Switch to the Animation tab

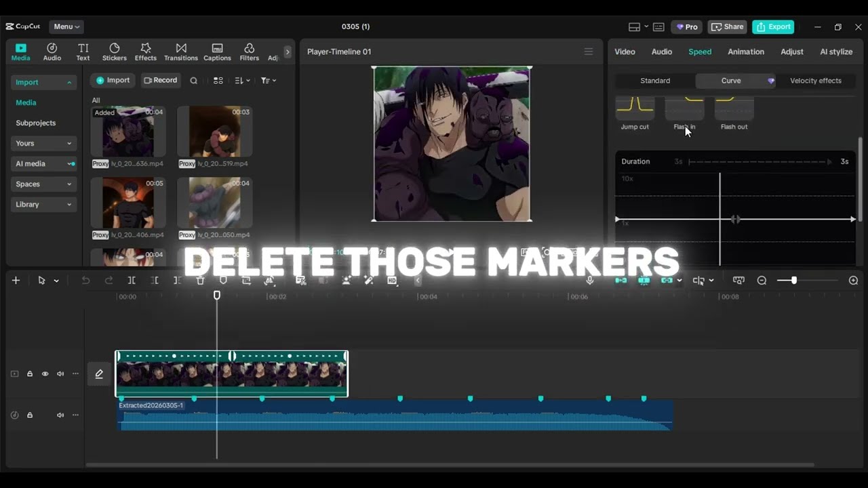click(x=746, y=52)
